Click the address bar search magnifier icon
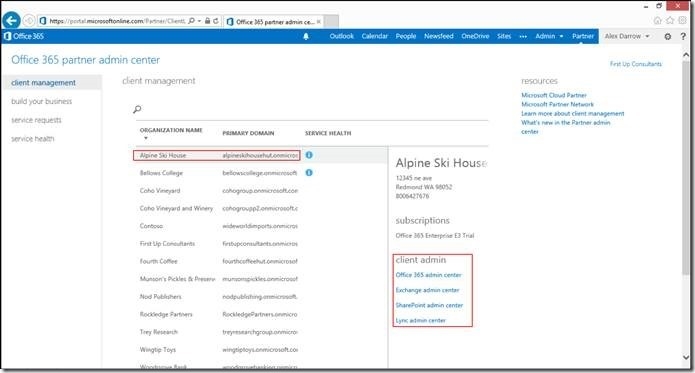The image size is (695, 373). [191, 21]
